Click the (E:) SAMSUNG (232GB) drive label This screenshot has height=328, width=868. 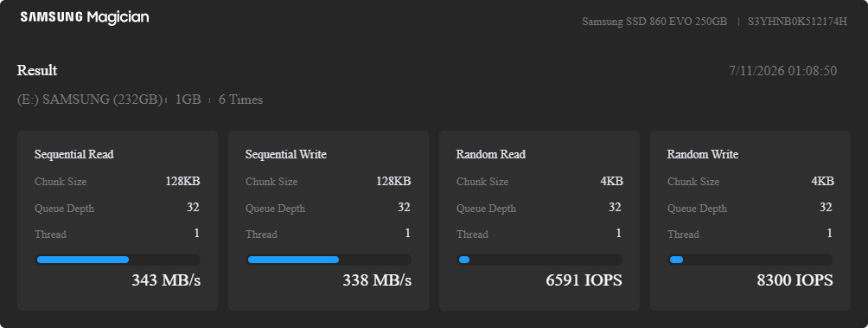[90, 100]
